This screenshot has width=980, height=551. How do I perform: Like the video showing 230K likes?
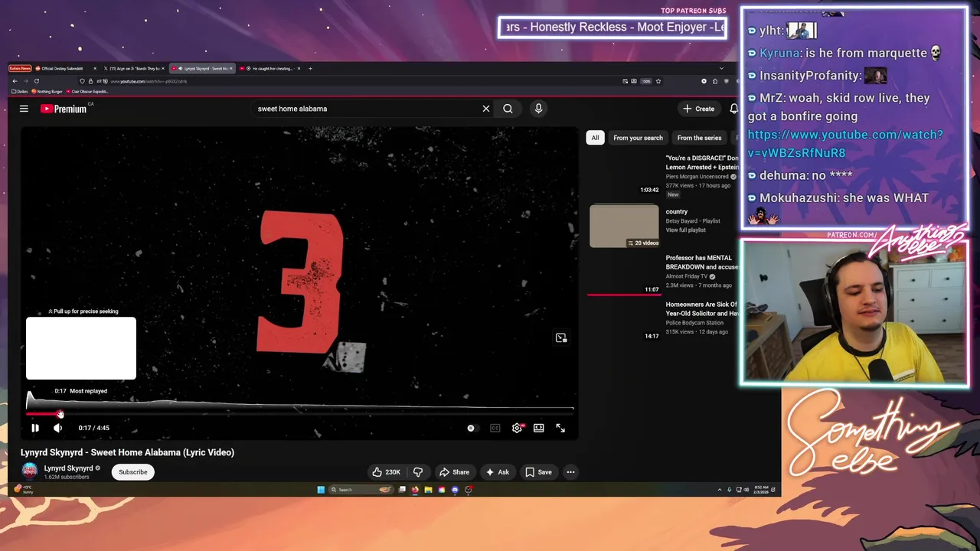coord(387,472)
